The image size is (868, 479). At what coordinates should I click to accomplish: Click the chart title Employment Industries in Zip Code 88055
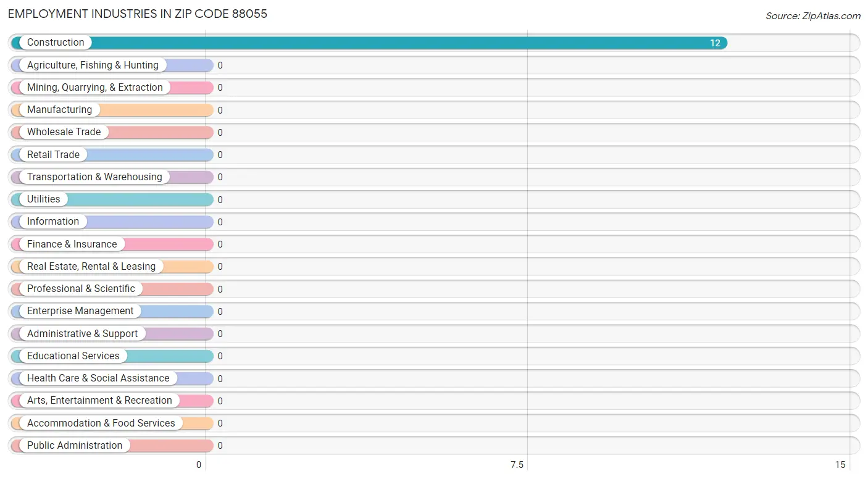(138, 14)
